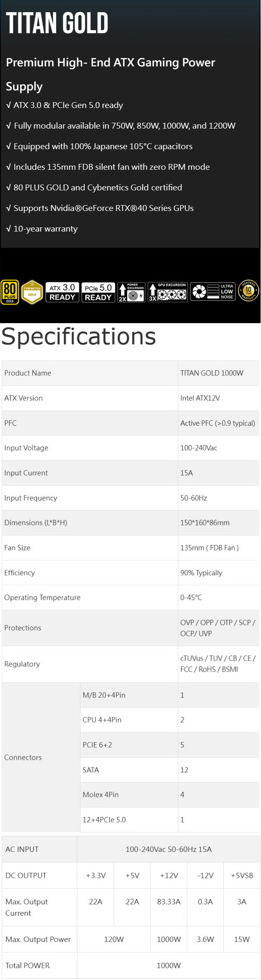Select the 83.33A max current cell
261x980 pixels.
click(169, 907)
